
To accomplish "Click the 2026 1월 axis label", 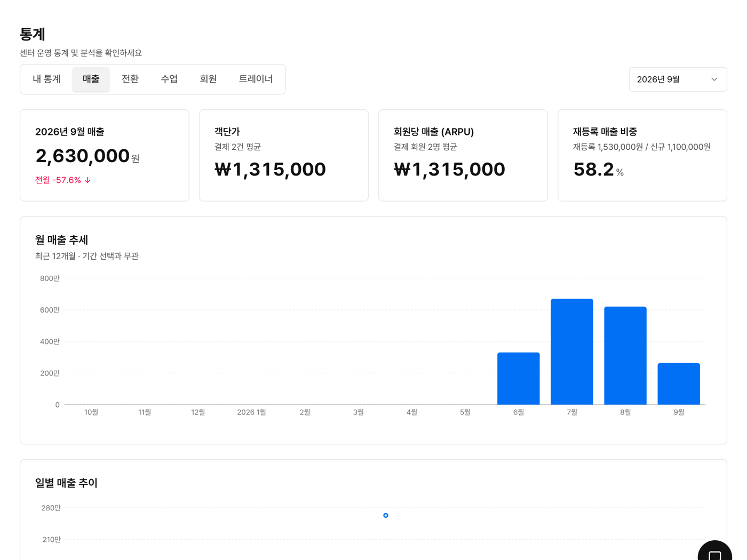I will (x=251, y=412).
